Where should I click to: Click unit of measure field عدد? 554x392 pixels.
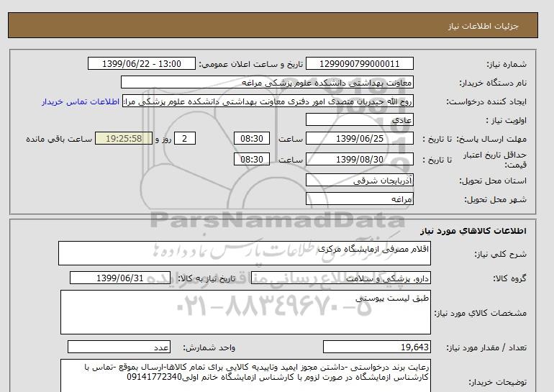(119, 347)
